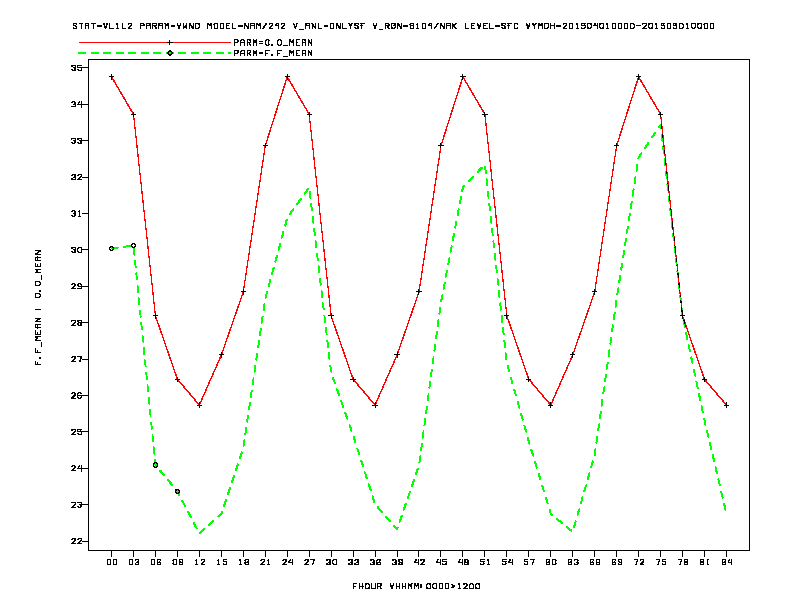Click the x-axis title FHOUR VHHMM:0000>1200

(416, 586)
